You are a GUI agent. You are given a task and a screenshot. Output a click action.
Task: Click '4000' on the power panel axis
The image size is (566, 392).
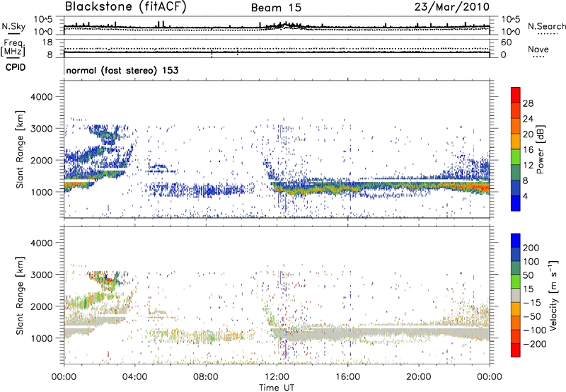pyautogui.click(x=41, y=97)
